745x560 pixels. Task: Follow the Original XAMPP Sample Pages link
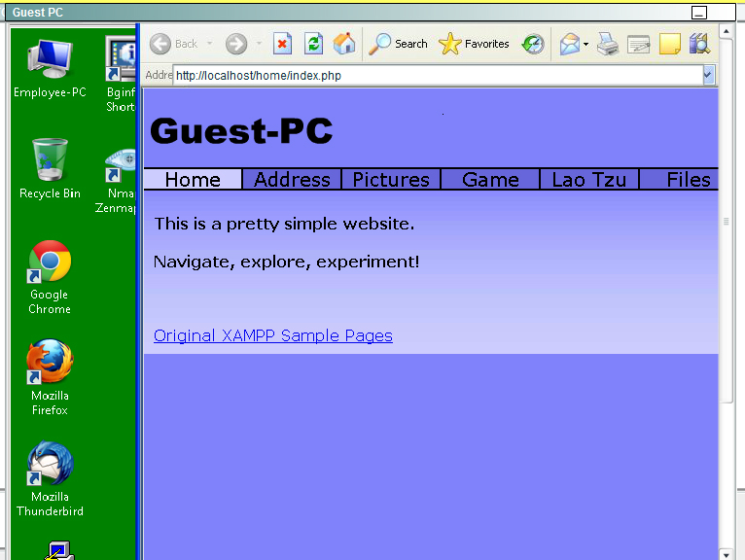273,335
